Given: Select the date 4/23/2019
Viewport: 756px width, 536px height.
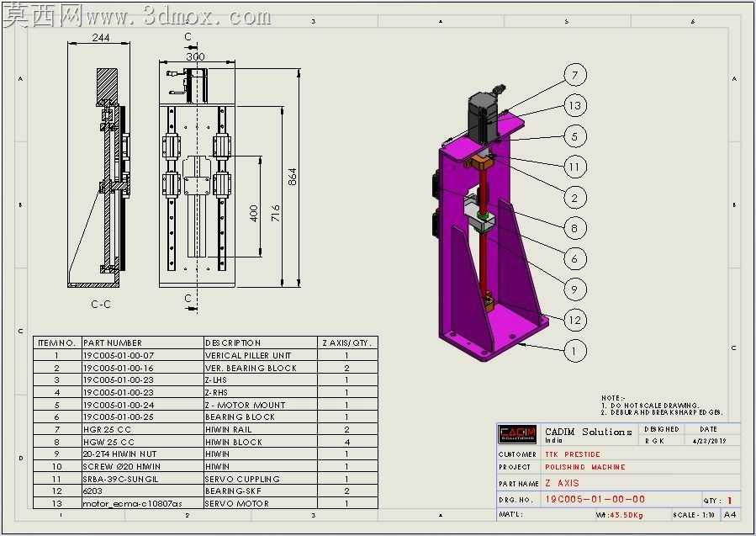Looking at the screenshot, I should point(709,441).
